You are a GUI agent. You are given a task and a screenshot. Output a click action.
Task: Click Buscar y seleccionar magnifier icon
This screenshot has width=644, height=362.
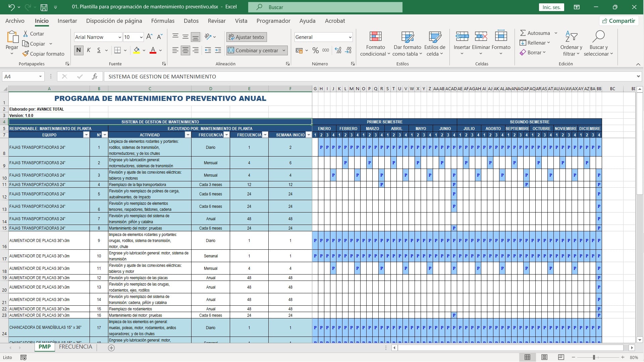(x=598, y=36)
